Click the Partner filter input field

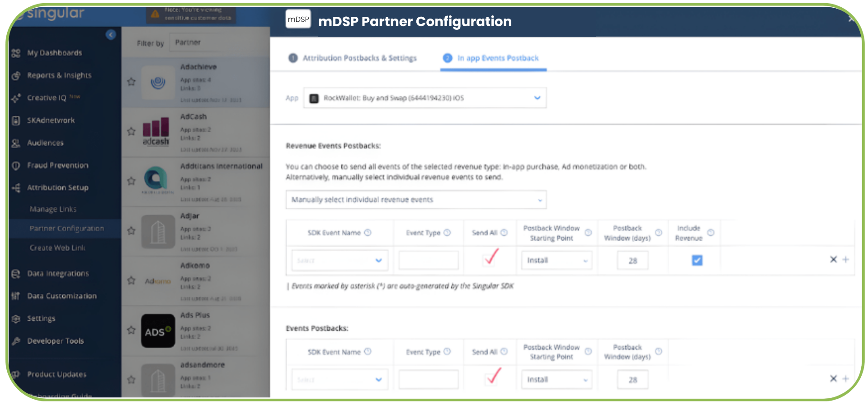[219, 43]
